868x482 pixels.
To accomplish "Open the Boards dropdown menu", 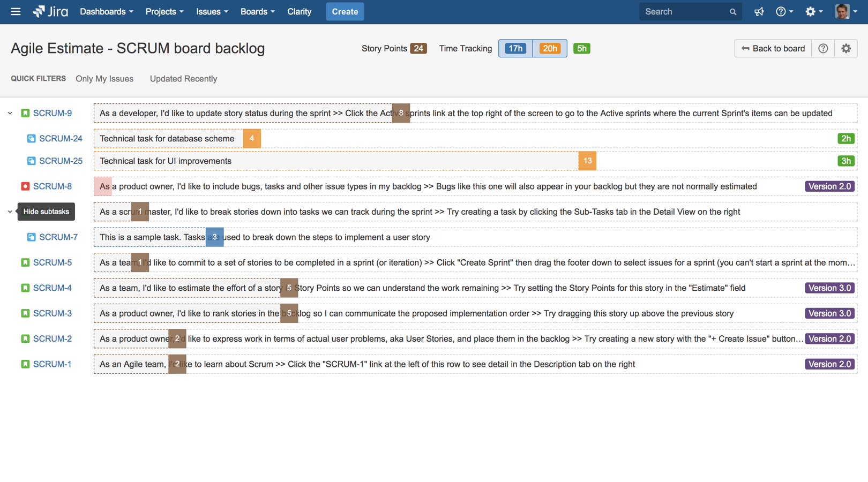I will (257, 12).
